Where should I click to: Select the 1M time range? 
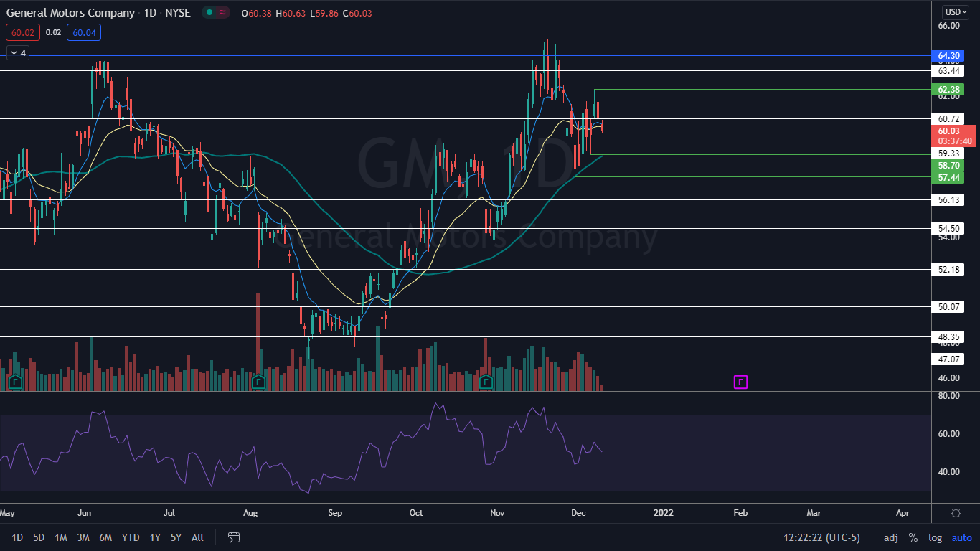point(61,537)
